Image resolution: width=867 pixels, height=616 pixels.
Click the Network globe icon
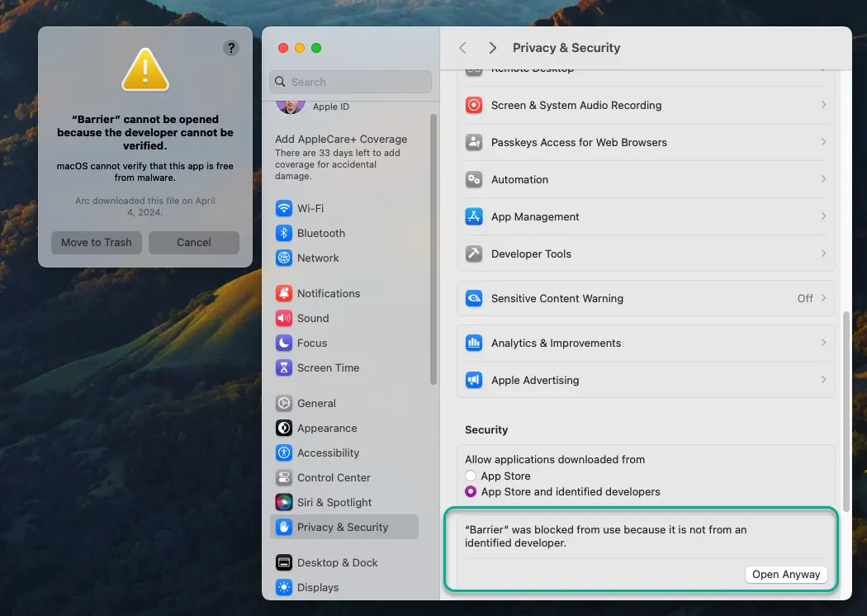coord(284,258)
